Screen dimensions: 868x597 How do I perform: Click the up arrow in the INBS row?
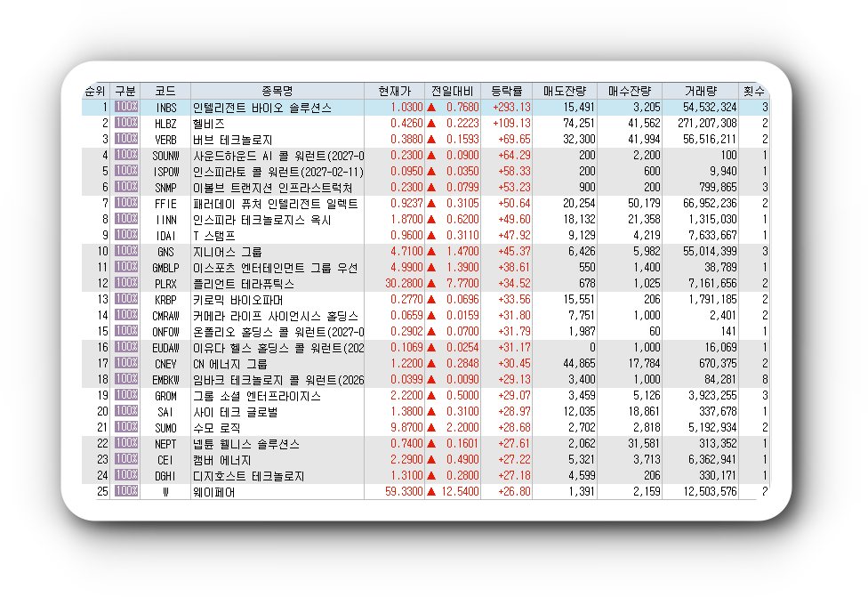431,108
